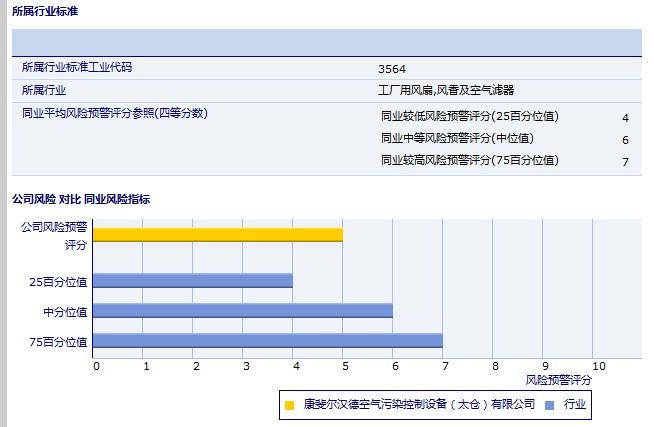Screen dimensions: 654x427
Task: Click the 所属行业标准工业代码 row label
Action: 77,68
